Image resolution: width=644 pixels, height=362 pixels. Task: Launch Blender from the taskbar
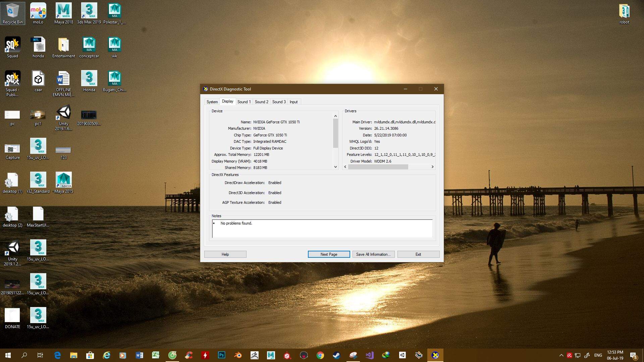(x=238, y=355)
